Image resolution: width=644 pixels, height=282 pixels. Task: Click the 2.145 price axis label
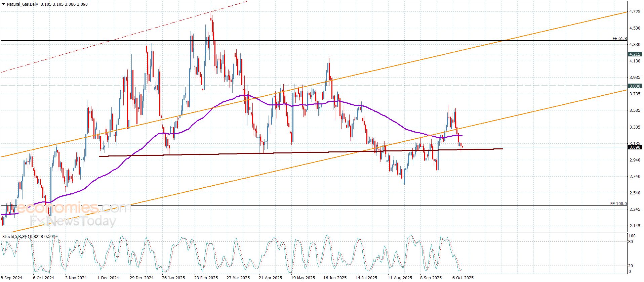pos(634,226)
